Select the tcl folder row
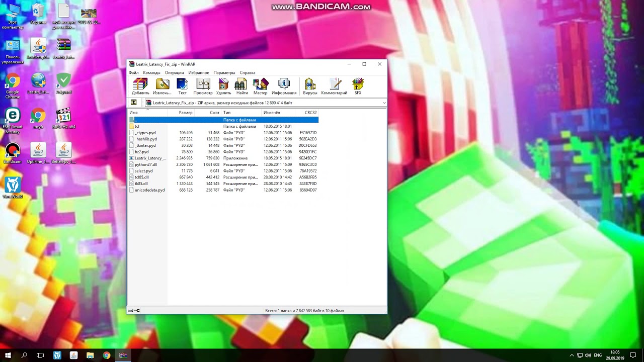644x362 pixels. coord(223,126)
